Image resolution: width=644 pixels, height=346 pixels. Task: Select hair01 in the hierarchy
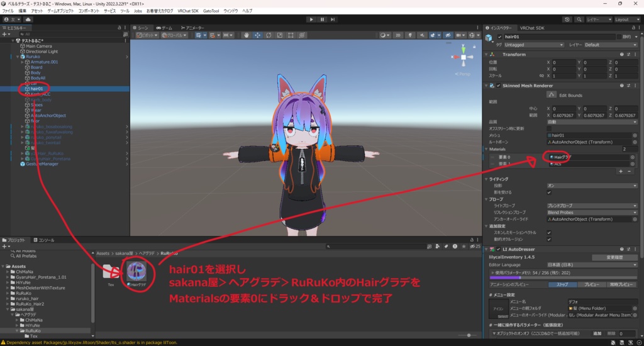36,89
